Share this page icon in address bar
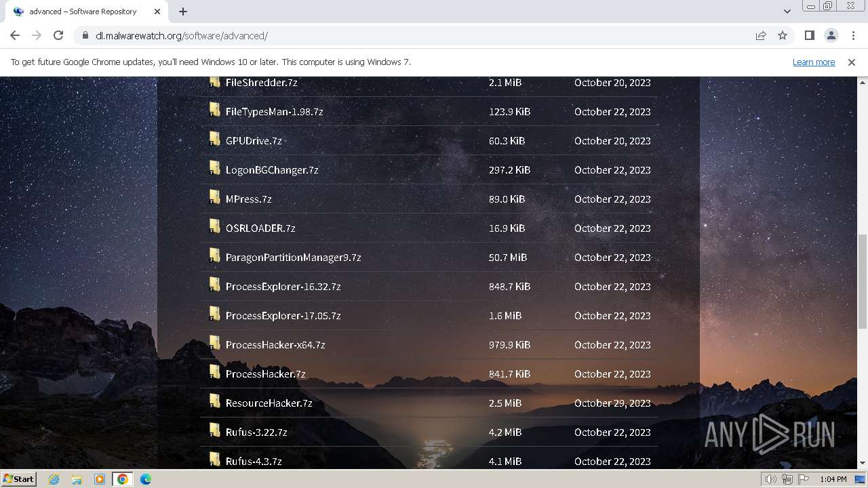The image size is (868, 488). click(761, 35)
